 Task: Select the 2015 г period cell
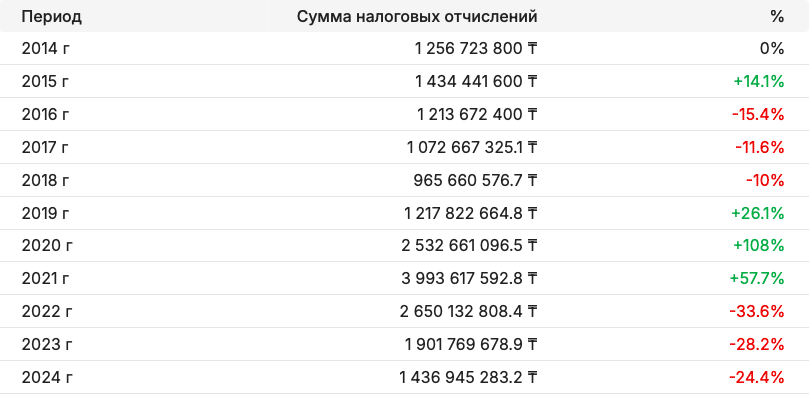[45, 81]
